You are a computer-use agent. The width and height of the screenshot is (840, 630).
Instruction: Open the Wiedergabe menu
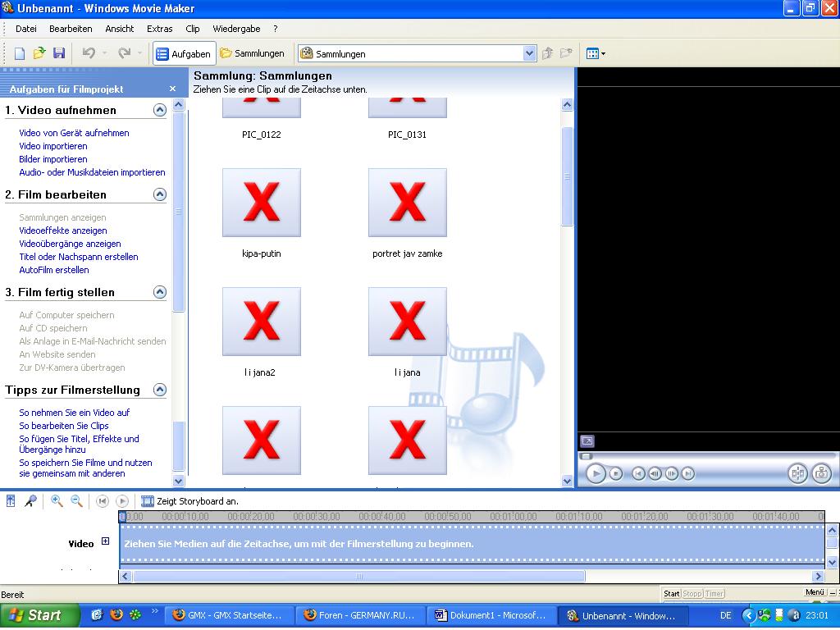[x=236, y=28]
